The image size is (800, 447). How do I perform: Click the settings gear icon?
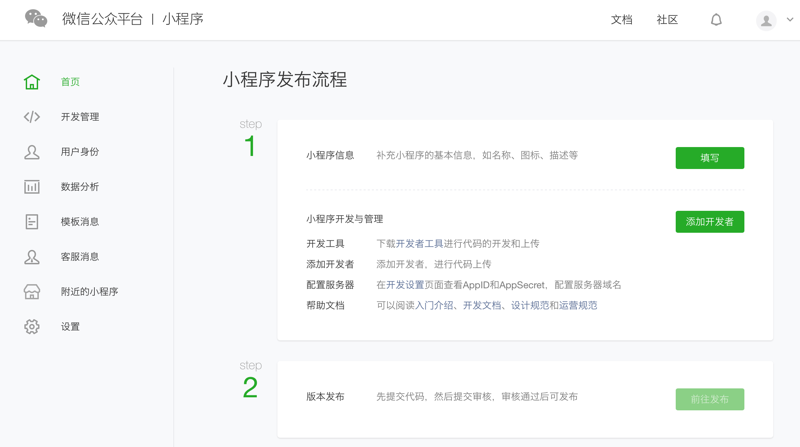32,327
